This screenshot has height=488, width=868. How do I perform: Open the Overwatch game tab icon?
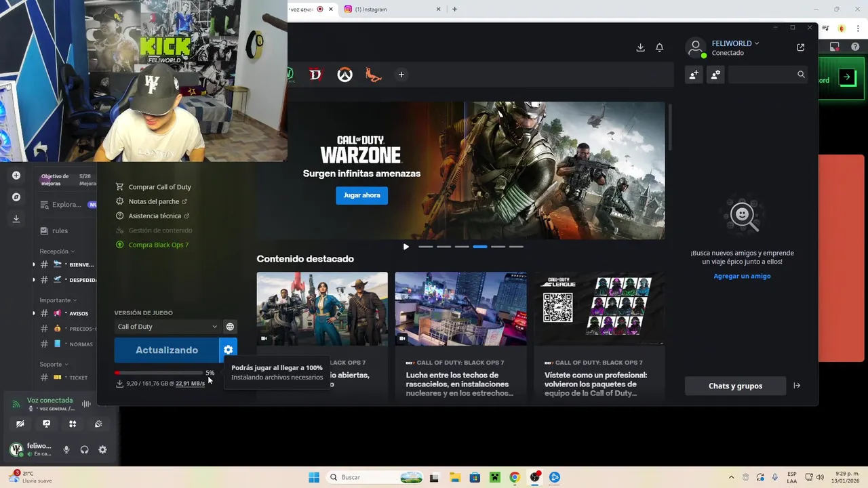tap(345, 75)
